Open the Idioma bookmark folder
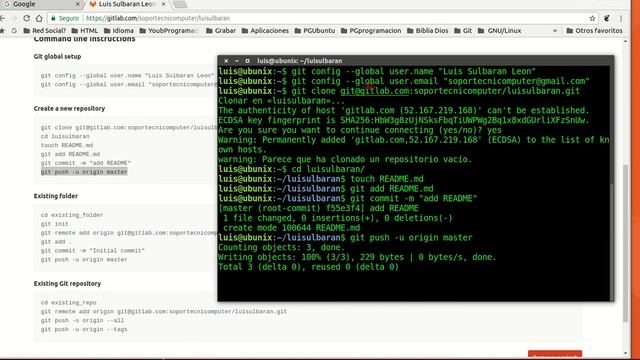The width and height of the screenshot is (640, 360). coord(118,31)
